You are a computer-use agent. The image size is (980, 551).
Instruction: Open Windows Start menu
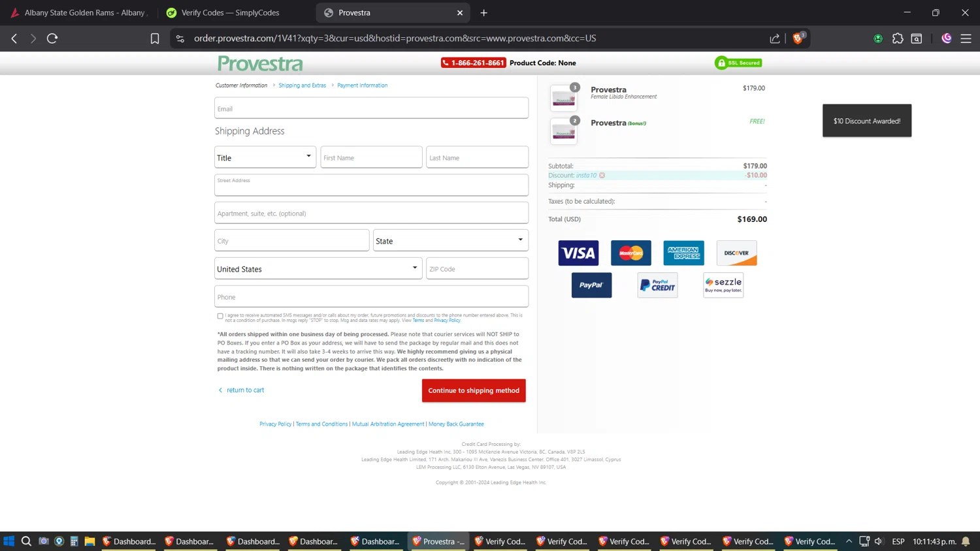(x=9, y=541)
